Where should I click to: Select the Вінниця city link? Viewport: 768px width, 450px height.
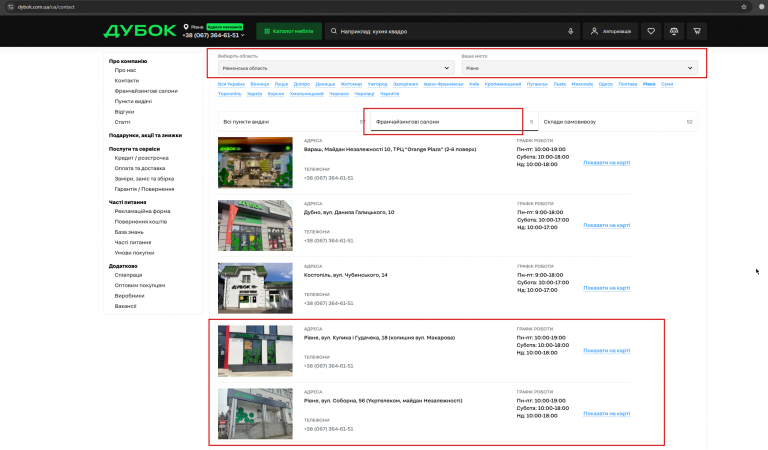click(260, 84)
